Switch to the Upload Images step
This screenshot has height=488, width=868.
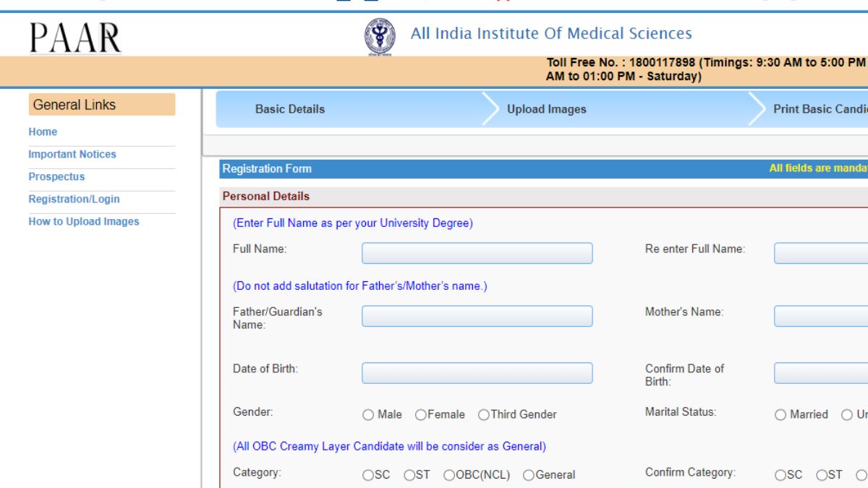pyautogui.click(x=546, y=108)
